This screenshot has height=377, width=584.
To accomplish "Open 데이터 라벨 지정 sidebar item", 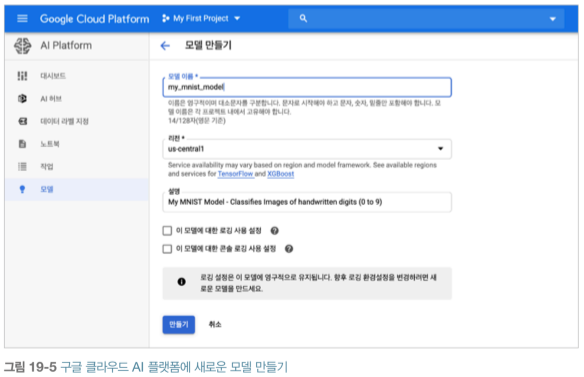I will (77, 121).
